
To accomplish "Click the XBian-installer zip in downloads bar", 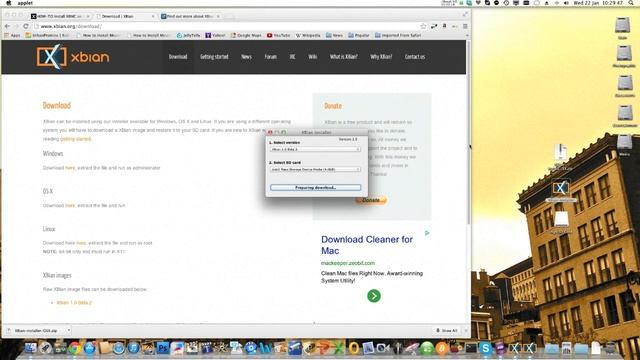I will pos(36,331).
